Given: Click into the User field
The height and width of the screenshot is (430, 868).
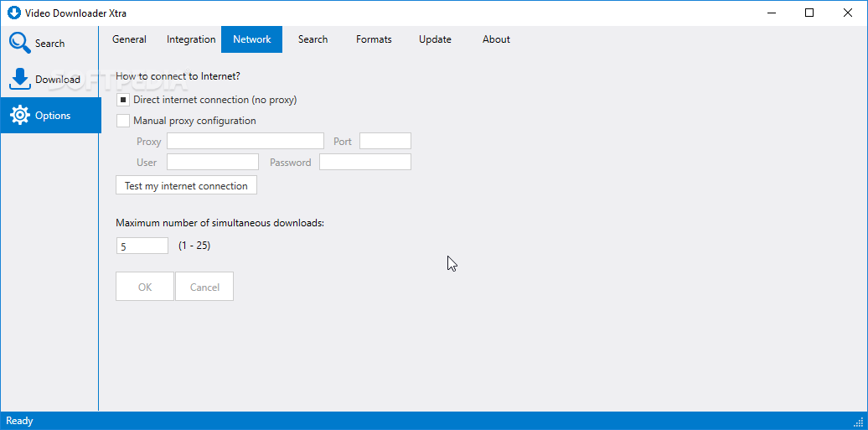Looking at the screenshot, I should pyautogui.click(x=213, y=162).
